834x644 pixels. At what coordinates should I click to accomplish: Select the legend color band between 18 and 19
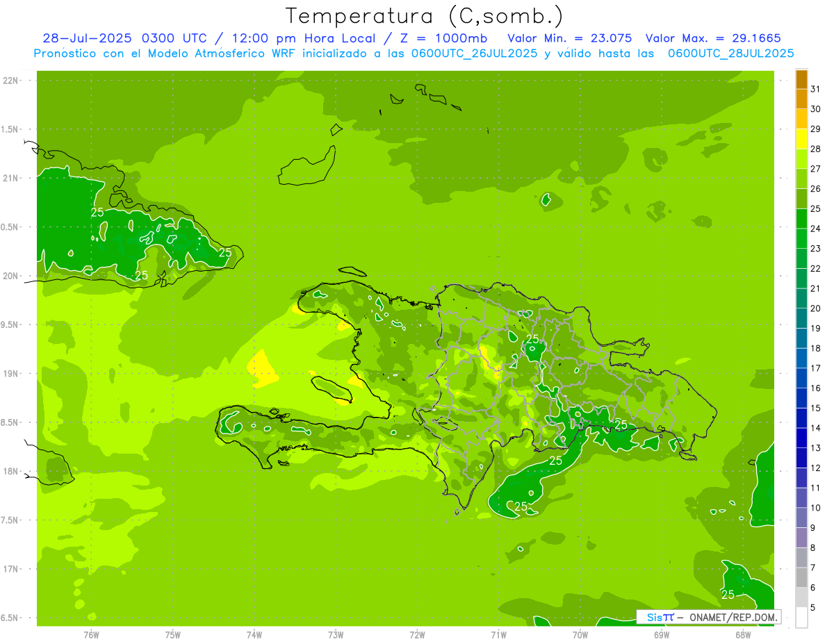pos(801,338)
